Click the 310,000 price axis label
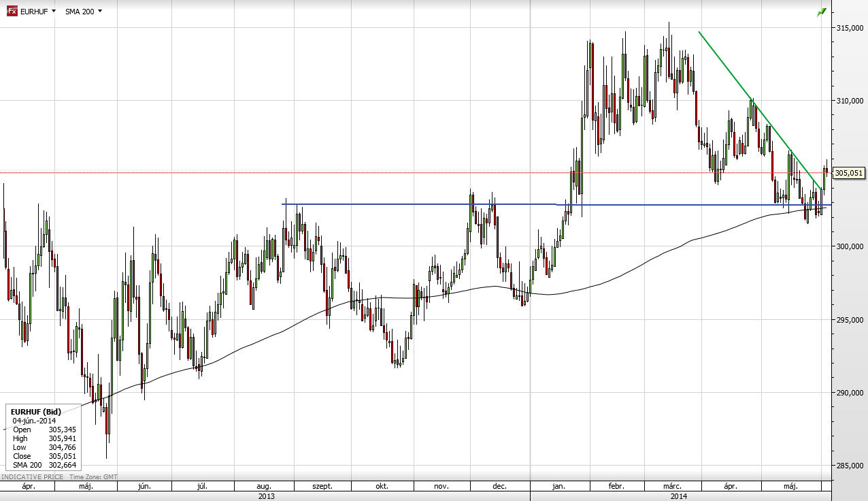Screen dimensions: 868x501 point(850,101)
